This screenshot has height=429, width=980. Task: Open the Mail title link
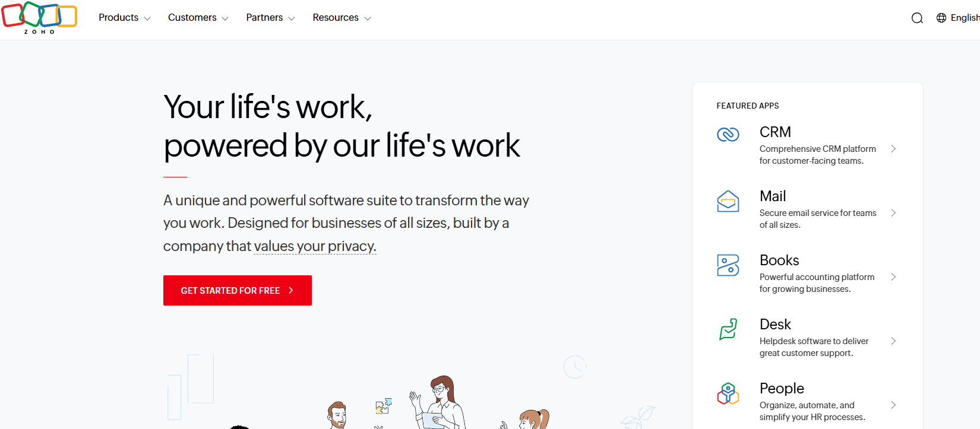773,196
